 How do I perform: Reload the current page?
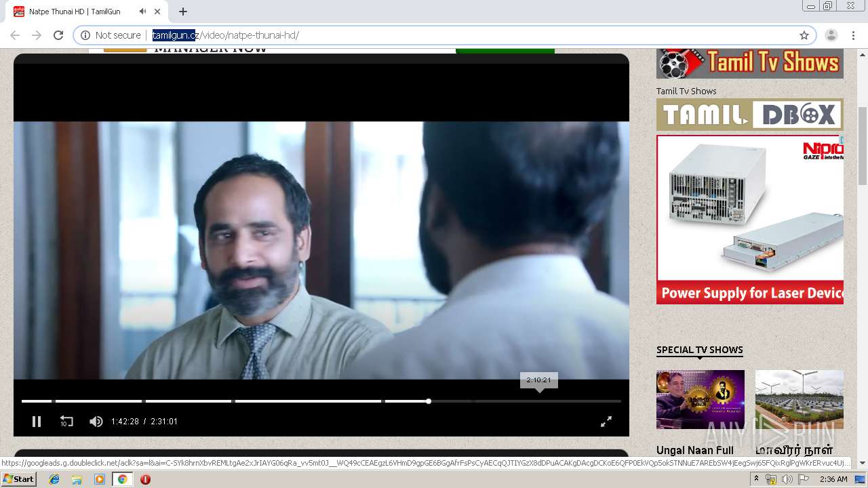click(x=58, y=35)
